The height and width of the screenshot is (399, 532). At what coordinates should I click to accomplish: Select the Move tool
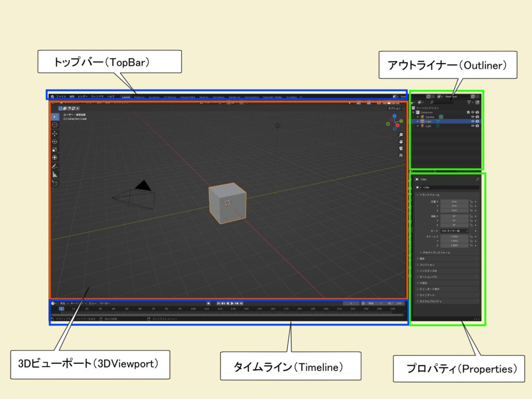pyautogui.click(x=55, y=134)
